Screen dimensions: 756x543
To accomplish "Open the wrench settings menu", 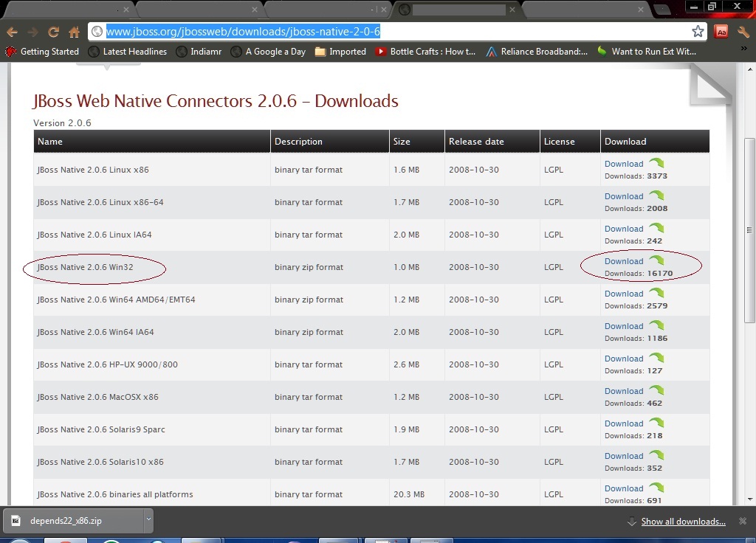I will click(x=743, y=32).
